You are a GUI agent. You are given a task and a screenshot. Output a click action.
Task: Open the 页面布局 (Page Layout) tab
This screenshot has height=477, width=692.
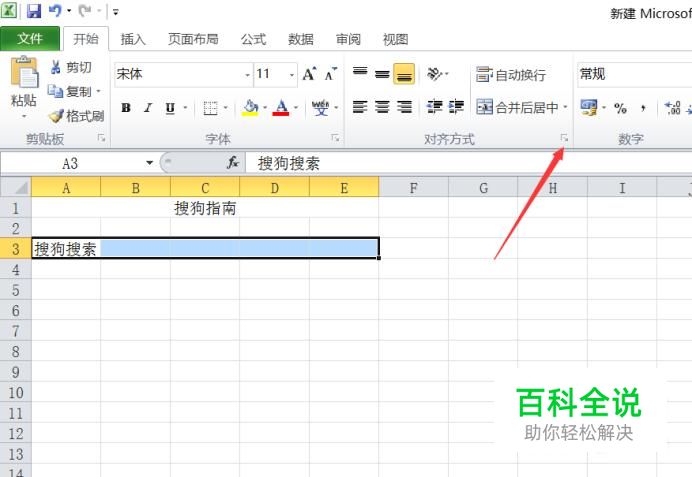[x=193, y=39]
